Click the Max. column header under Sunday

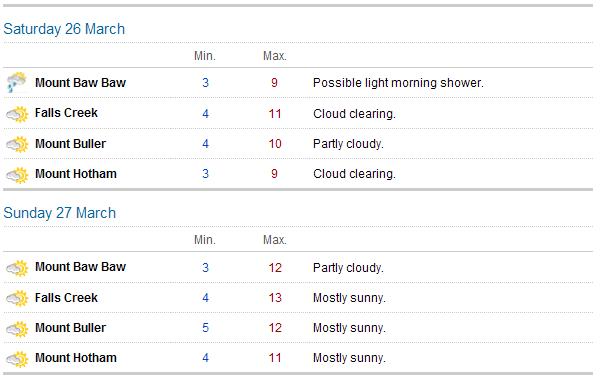coord(275,240)
